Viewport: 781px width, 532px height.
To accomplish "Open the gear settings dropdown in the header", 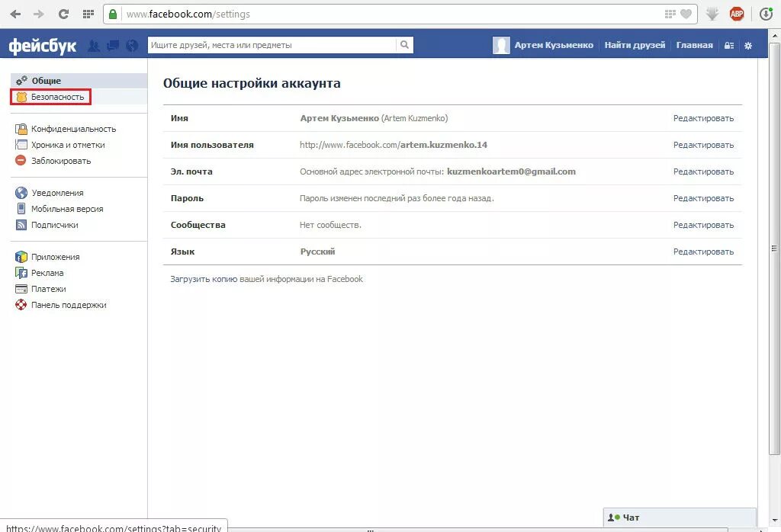I will click(748, 45).
